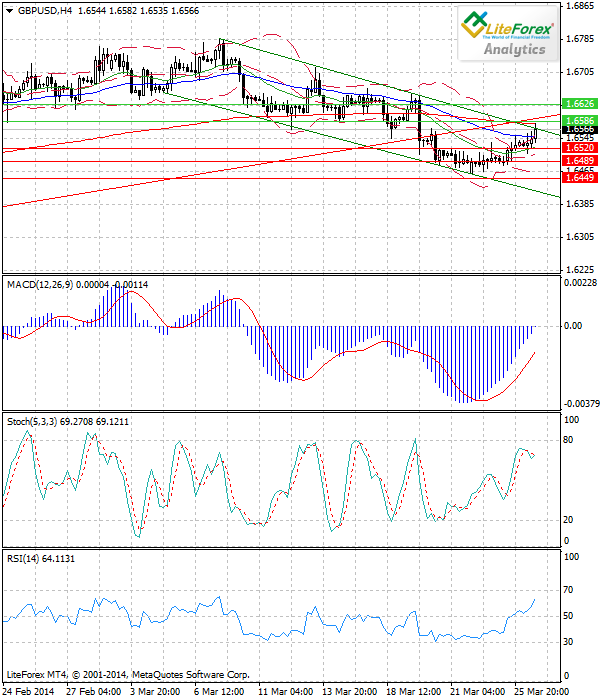Click the triangle icon beside GBPUSD,H4
The width and height of the screenshot is (600, 700).
click(8, 10)
